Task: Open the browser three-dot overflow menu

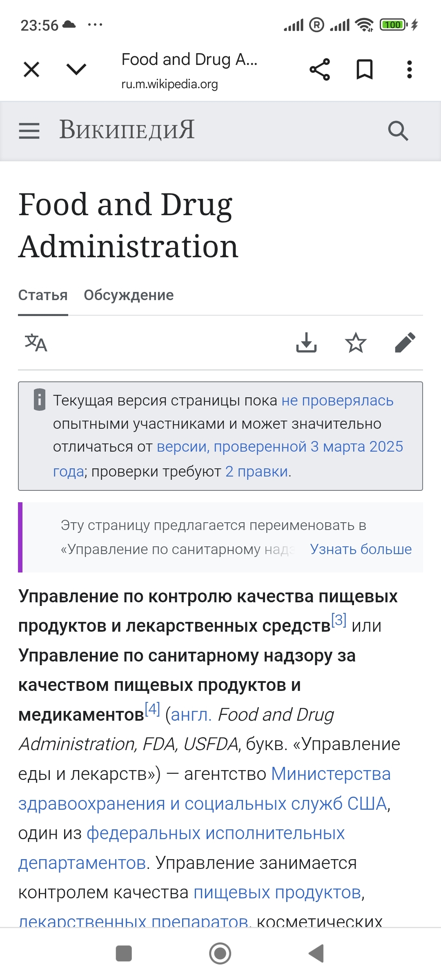Action: pyautogui.click(x=410, y=69)
